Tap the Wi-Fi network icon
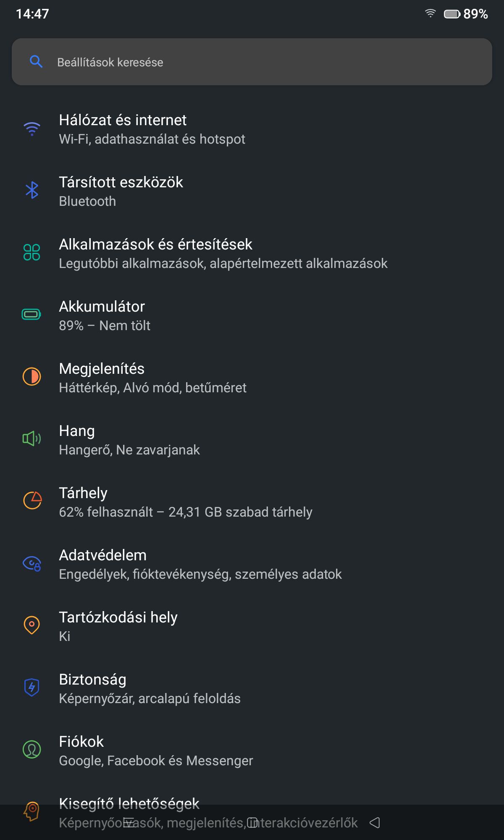 [32, 129]
